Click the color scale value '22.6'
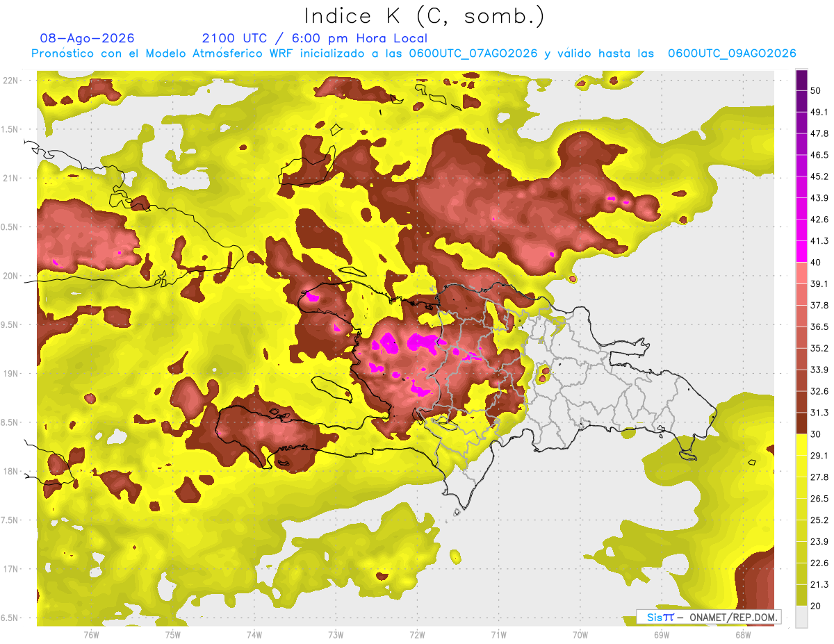834x644 pixels. (819, 563)
